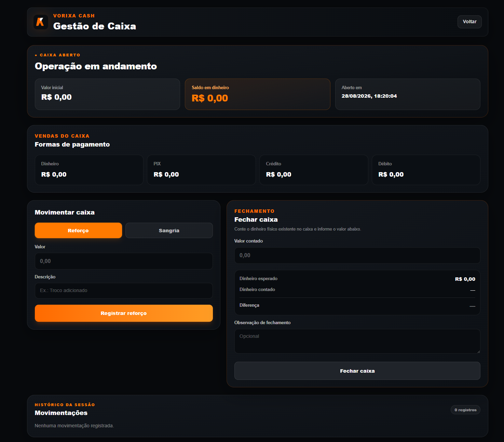Submit with the Registrar reforço button
The image size is (504, 442).
[x=124, y=313]
